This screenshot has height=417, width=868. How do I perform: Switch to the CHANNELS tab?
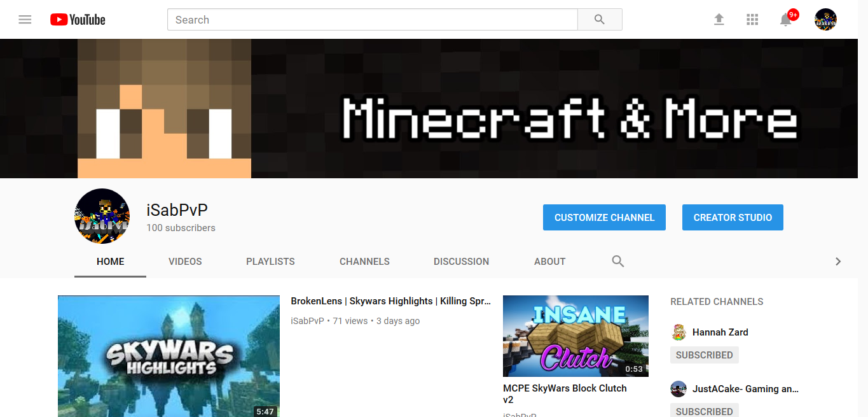pyautogui.click(x=364, y=262)
